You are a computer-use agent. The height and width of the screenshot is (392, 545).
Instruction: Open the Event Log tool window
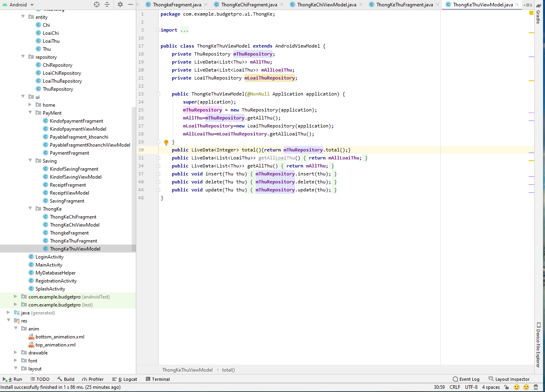click(x=466, y=379)
